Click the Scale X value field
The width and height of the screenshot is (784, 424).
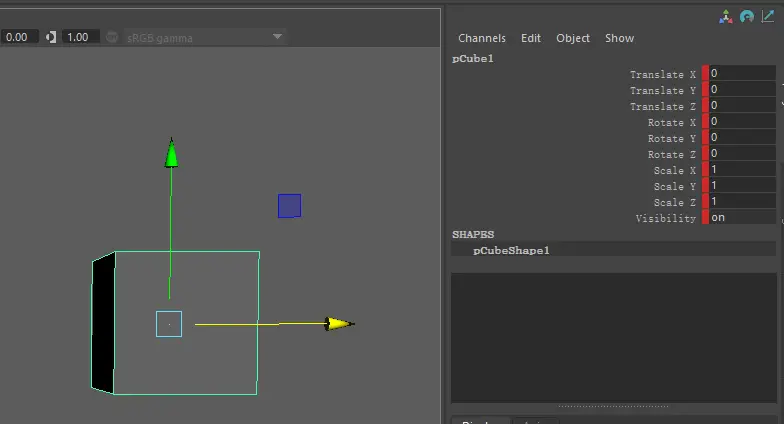click(x=740, y=170)
